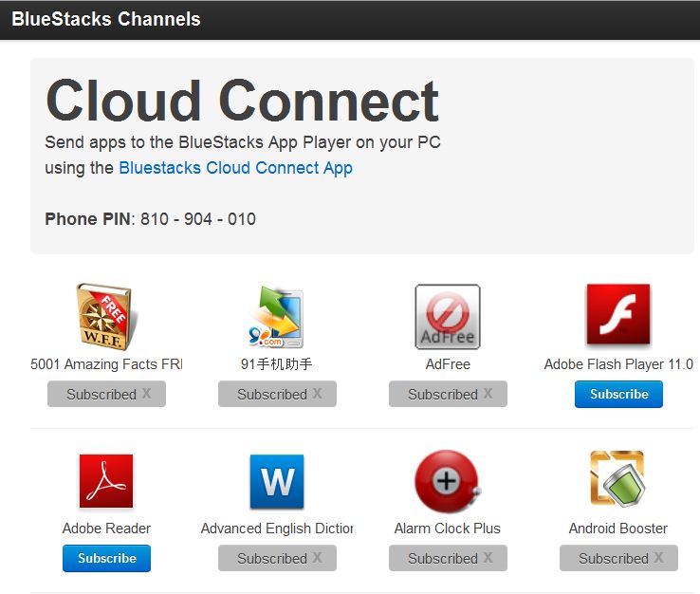Subscribe to Adobe Flash Player 11.0
700x594 pixels.
click(618, 394)
